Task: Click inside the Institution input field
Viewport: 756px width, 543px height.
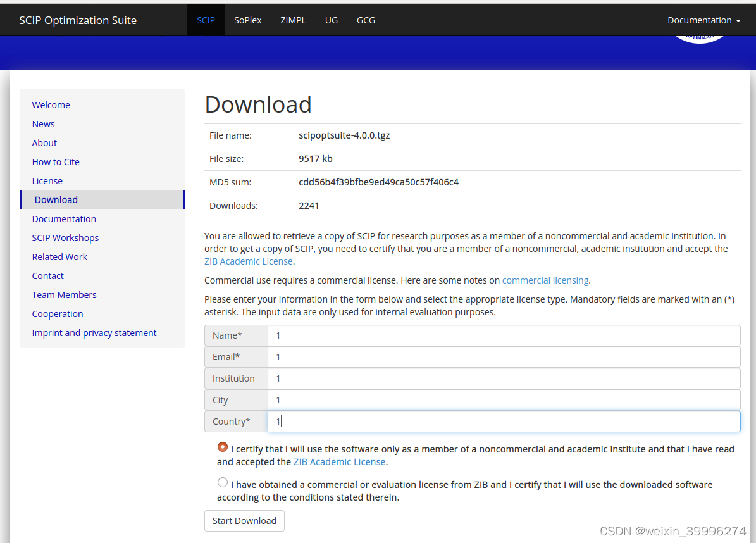Action: tap(443, 378)
